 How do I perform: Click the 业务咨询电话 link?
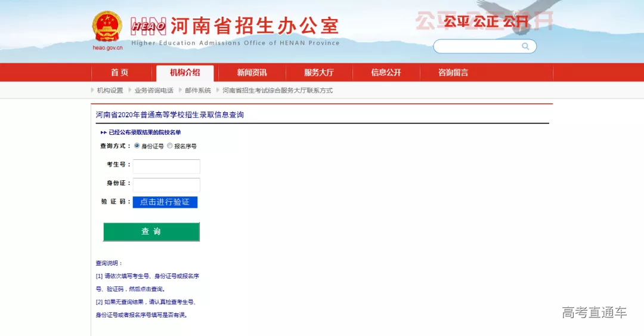(154, 91)
